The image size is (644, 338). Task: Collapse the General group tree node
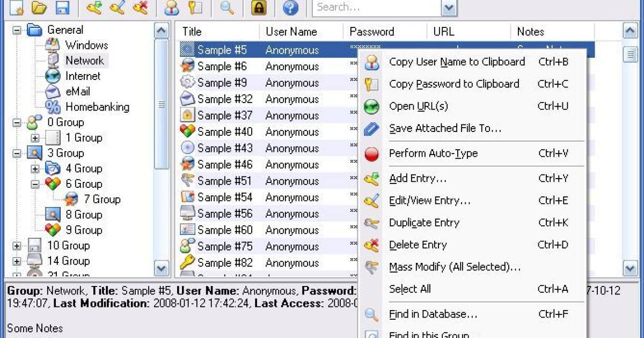click(17, 30)
